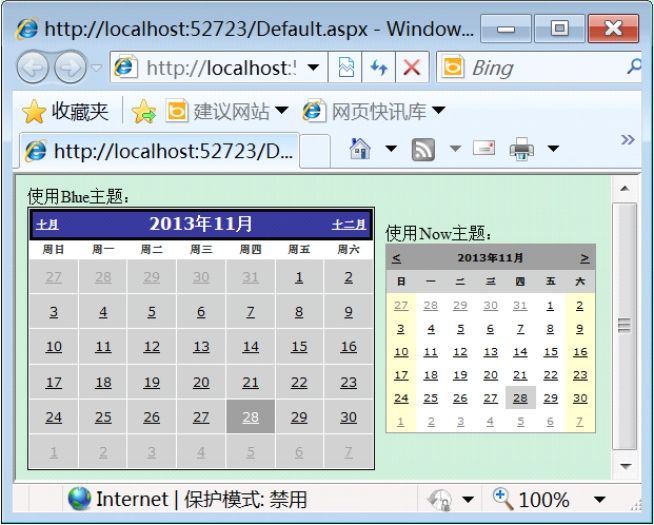Click the 2013年11月 title in Blue calendar
Screen dimensions: 654x525
201,224
